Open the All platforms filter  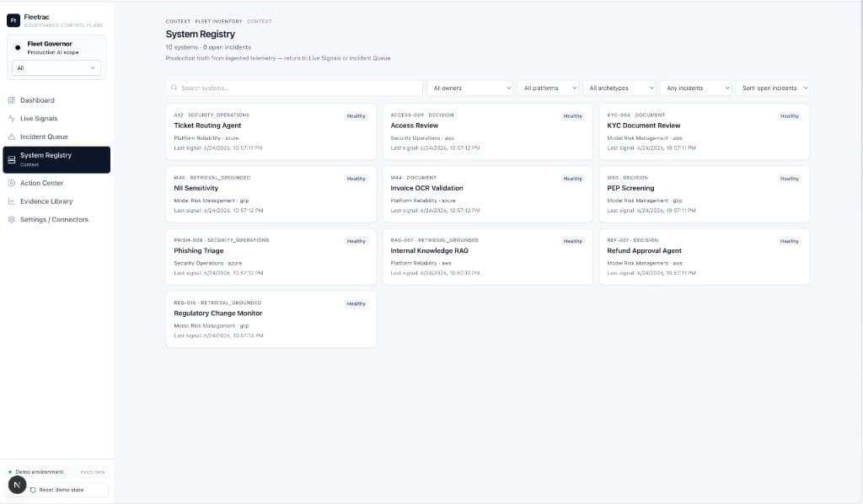click(x=548, y=88)
